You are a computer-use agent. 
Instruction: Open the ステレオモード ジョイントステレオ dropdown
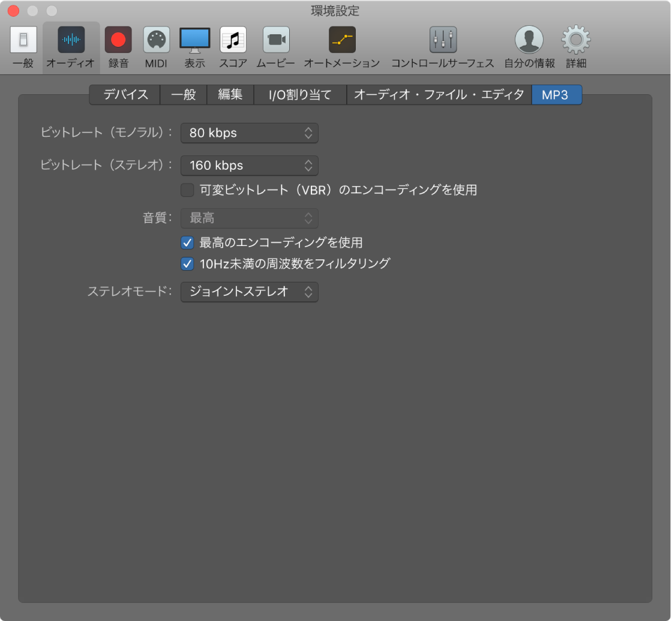(250, 292)
